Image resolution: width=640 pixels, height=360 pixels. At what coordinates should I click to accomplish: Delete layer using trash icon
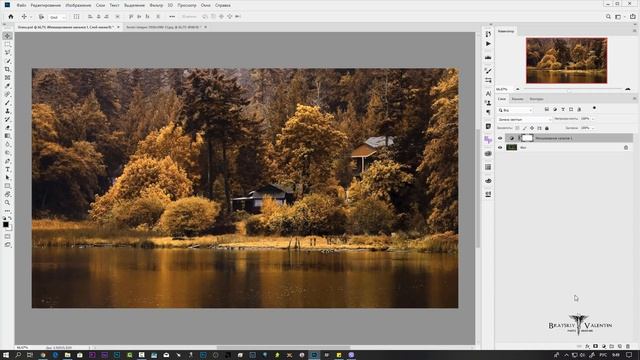click(628, 347)
